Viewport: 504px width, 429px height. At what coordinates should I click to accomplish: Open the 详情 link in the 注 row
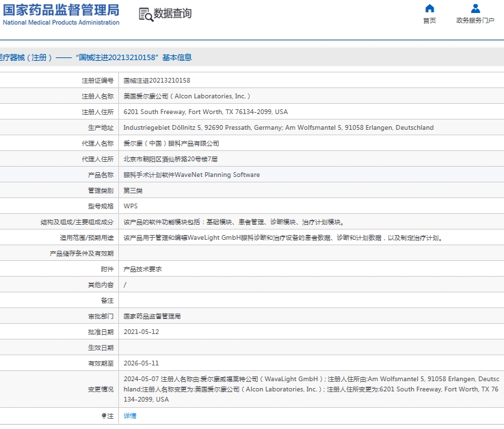click(130, 416)
